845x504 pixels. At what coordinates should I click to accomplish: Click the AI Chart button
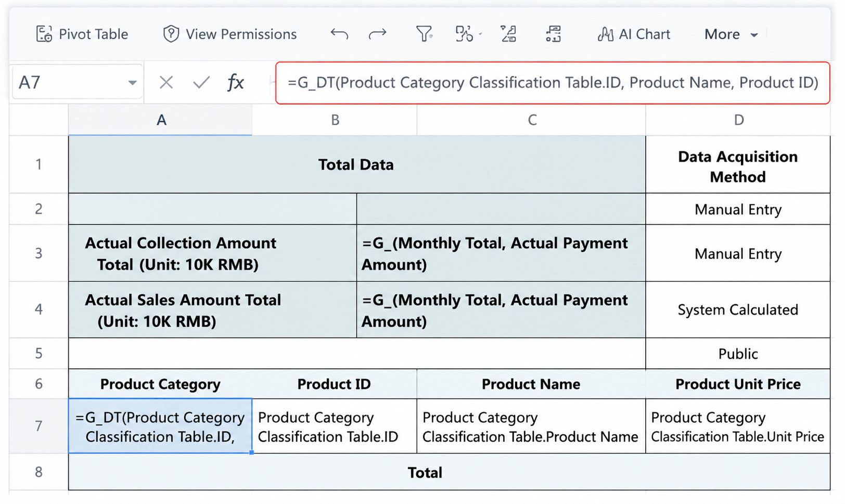tap(634, 34)
